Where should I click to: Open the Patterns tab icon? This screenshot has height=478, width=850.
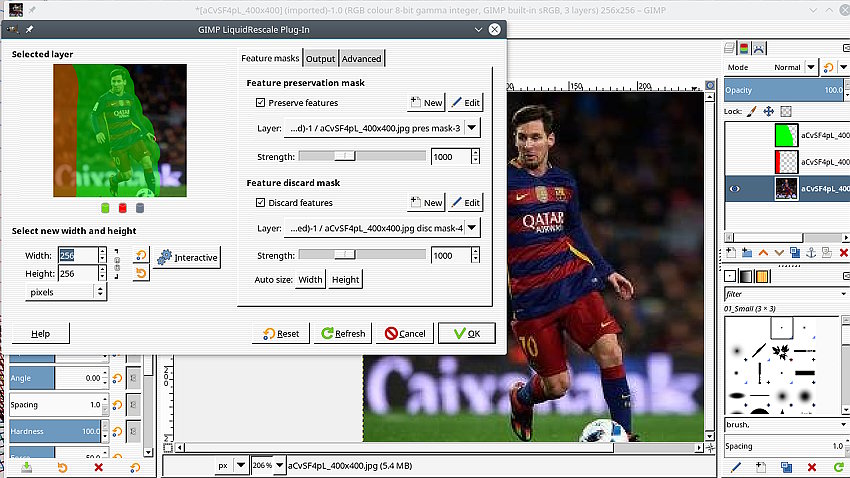coord(762,276)
